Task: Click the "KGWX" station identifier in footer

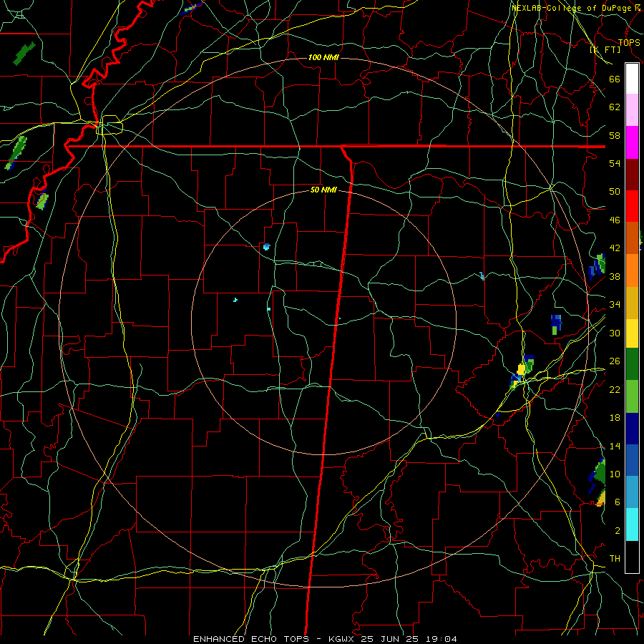Action: click(343, 639)
